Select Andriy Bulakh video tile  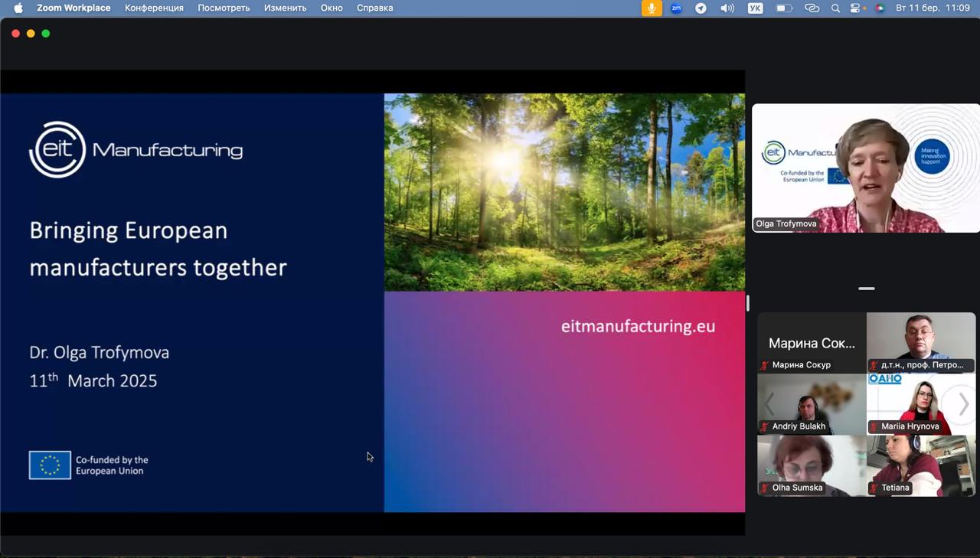click(x=812, y=404)
